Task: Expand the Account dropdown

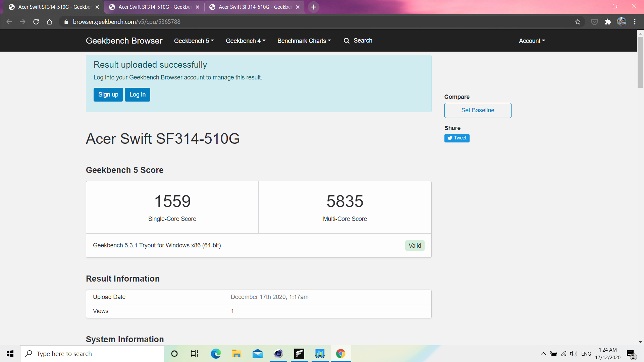Action: (532, 41)
